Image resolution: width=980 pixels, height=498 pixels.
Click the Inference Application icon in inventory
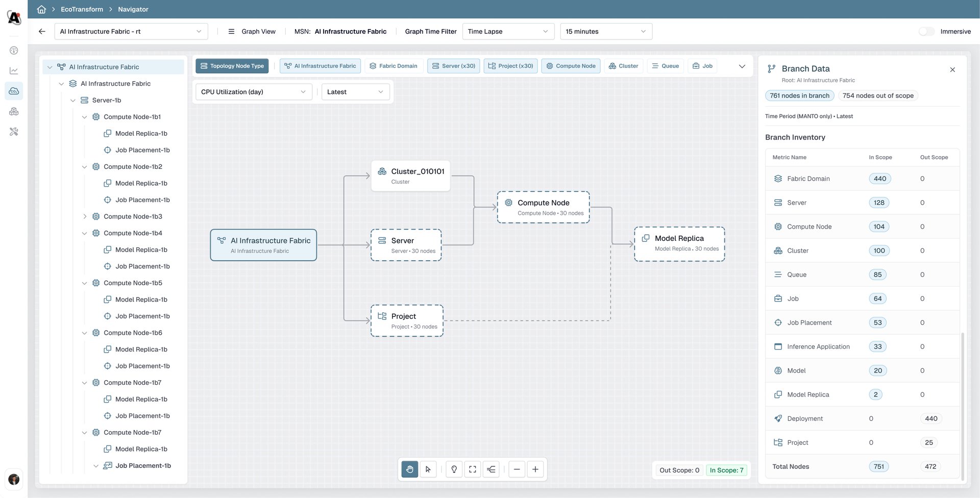pos(778,346)
